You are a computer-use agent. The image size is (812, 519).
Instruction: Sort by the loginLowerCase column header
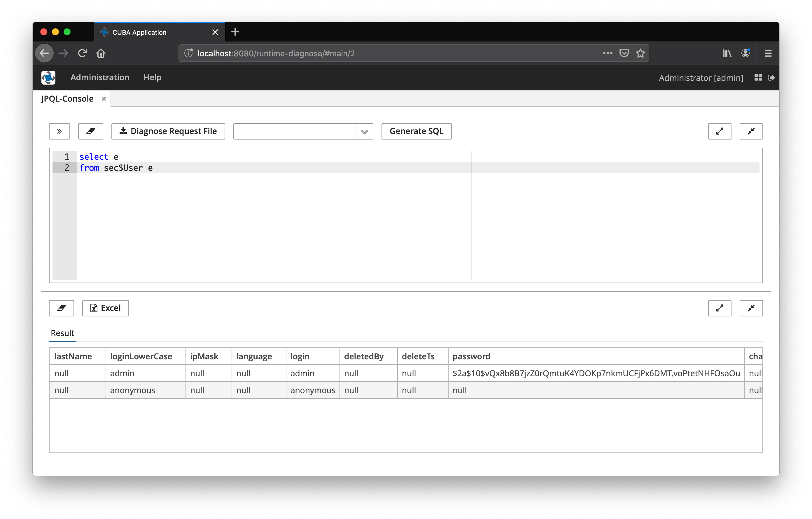coord(146,356)
